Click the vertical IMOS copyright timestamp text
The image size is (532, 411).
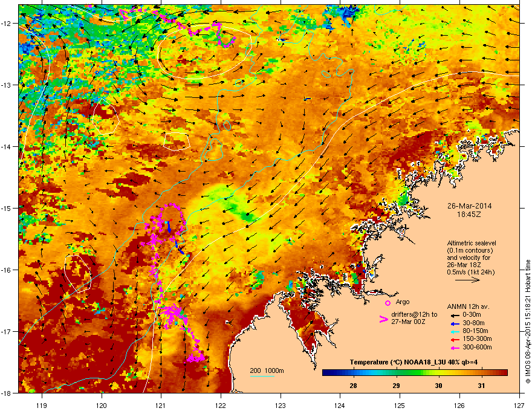point(528,322)
